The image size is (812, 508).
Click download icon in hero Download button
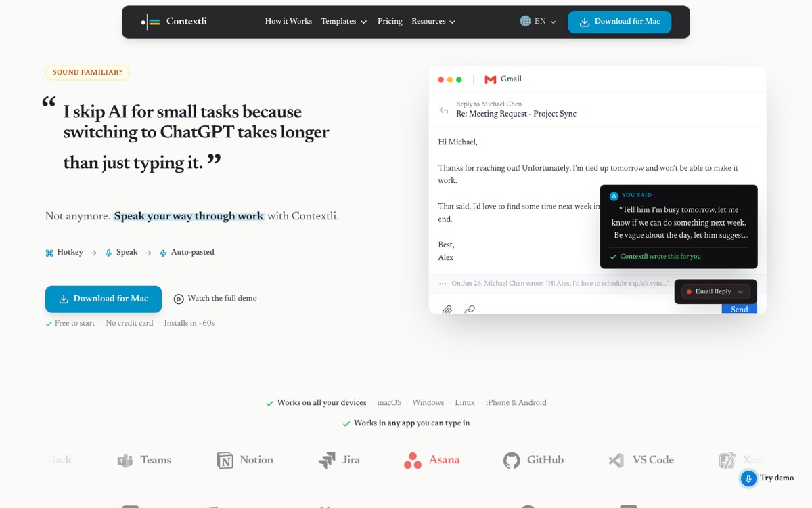click(x=64, y=299)
